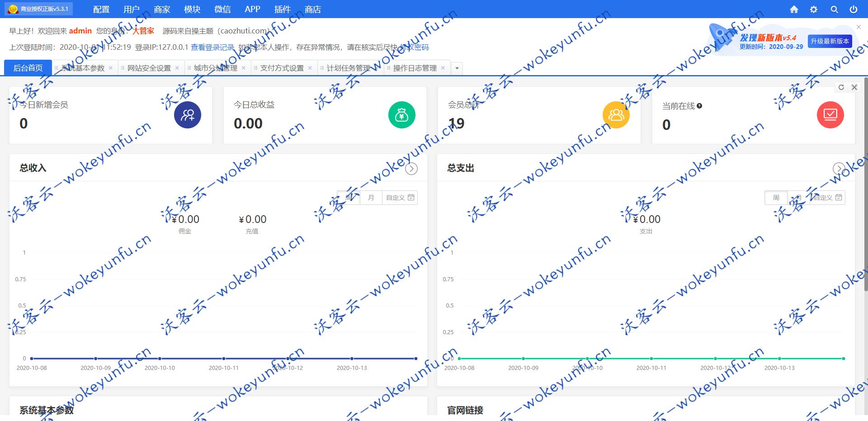Click the 商业授权正版v5.3.1 logo badge
Viewport: 868px width, 421px height.
tap(38, 9)
